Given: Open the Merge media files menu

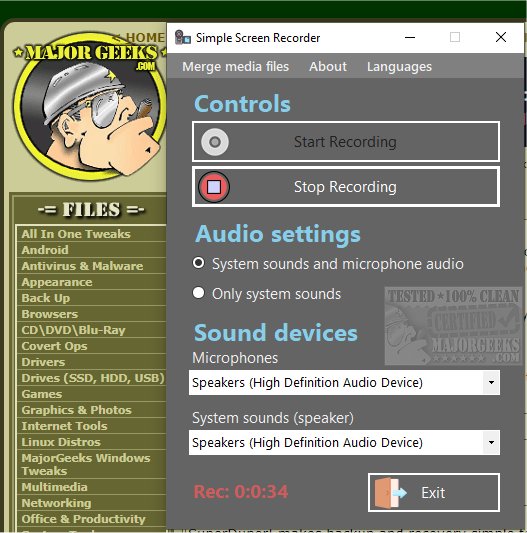Looking at the screenshot, I should click(x=235, y=67).
